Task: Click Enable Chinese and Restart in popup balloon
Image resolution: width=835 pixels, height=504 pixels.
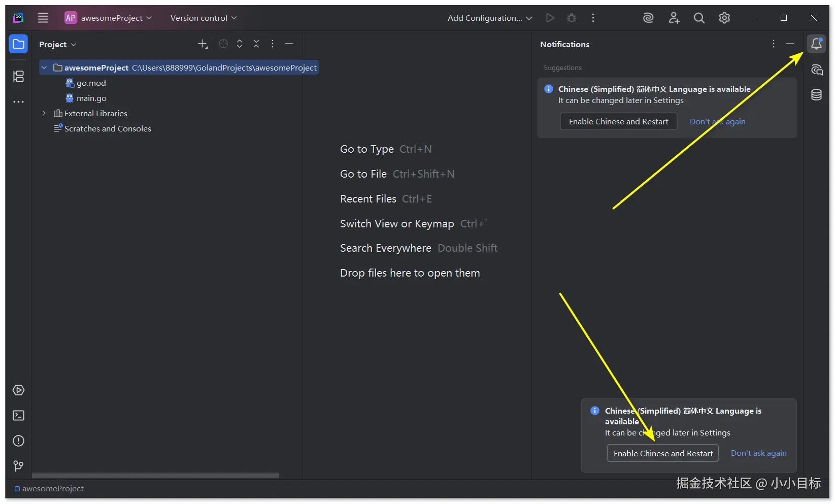Action: click(663, 453)
